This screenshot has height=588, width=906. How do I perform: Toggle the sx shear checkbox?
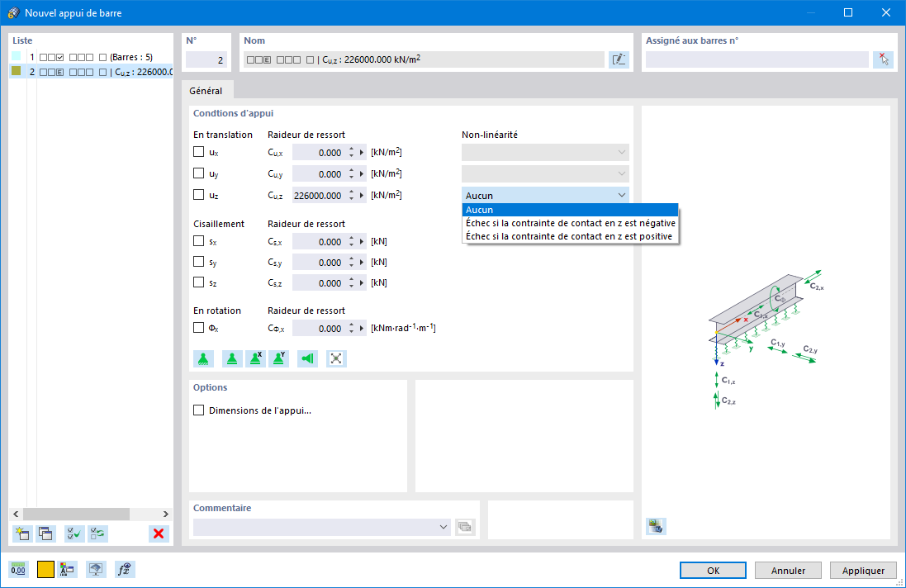click(x=199, y=241)
